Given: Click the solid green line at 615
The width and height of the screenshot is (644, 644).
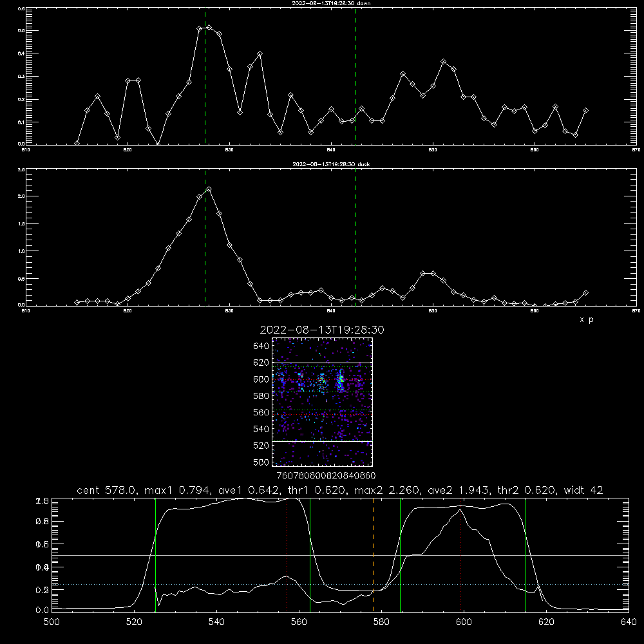Looking at the screenshot, I should [x=526, y=554].
